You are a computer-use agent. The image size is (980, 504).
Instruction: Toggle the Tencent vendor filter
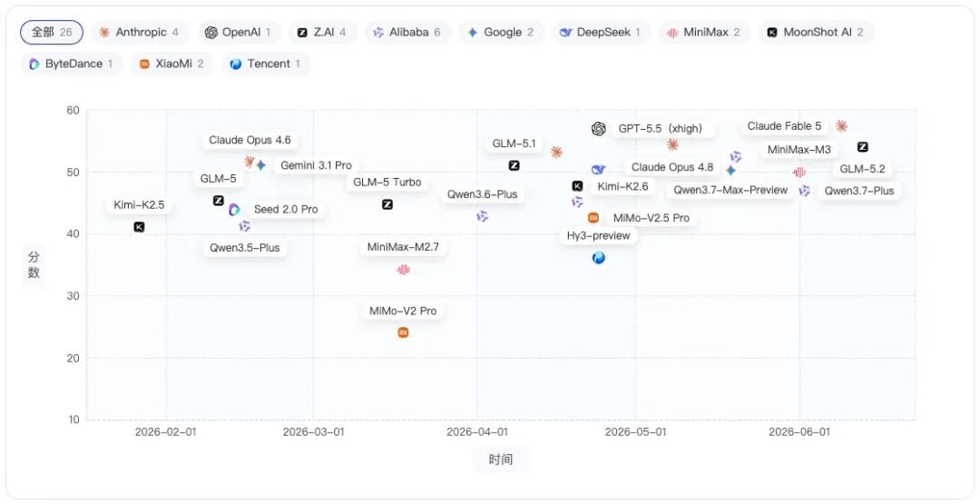266,64
